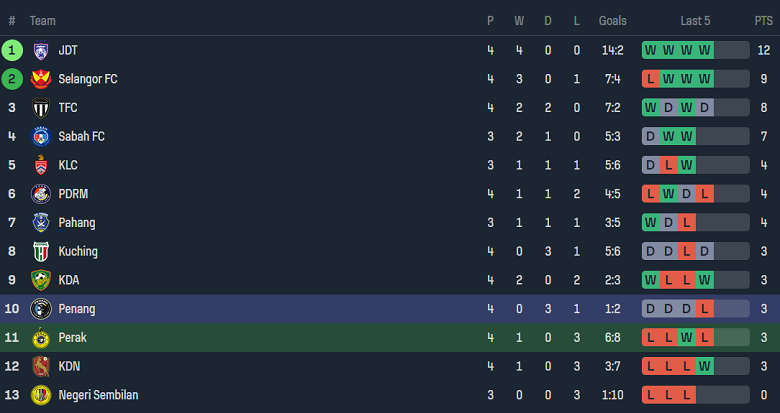This screenshot has width=780, height=413.
Task: Click the Perak team crest icon
Action: point(41,338)
